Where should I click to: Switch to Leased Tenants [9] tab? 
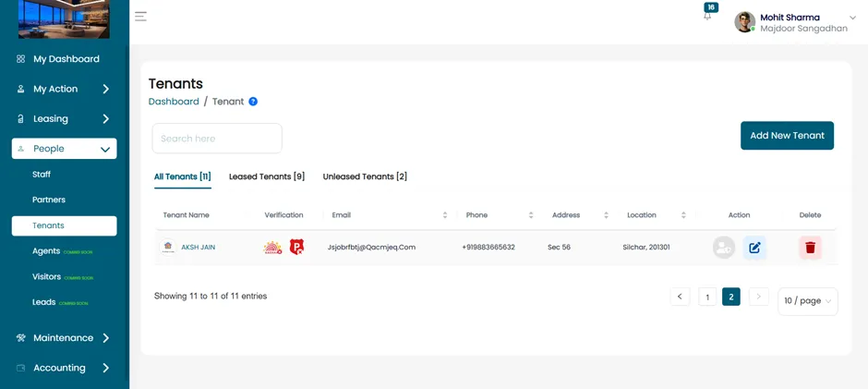(267, 176)
